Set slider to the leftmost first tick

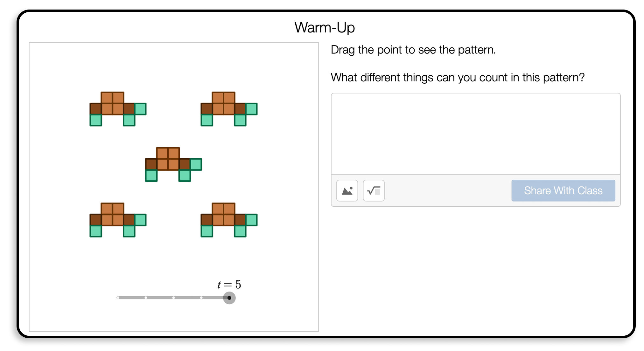tap(118, 298)
